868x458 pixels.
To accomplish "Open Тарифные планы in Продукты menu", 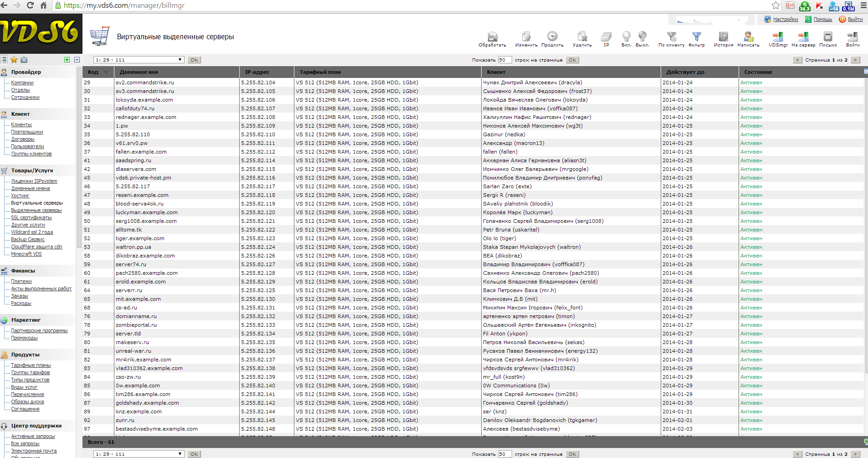I will click(x=31, y=365).
